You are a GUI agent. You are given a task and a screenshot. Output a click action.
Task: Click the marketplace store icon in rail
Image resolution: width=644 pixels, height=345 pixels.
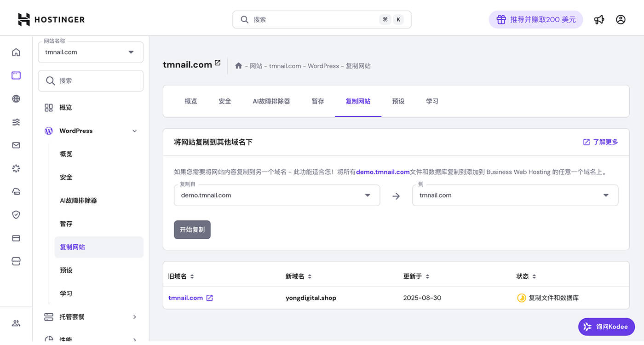click(16, 261)
